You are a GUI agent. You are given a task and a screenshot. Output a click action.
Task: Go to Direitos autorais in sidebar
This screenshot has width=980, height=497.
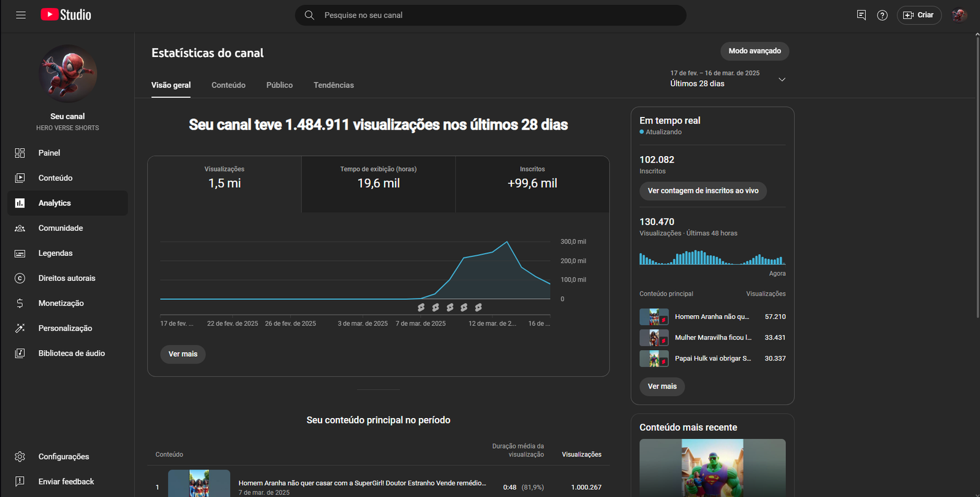pyautogui.click(x=67, y=278)
